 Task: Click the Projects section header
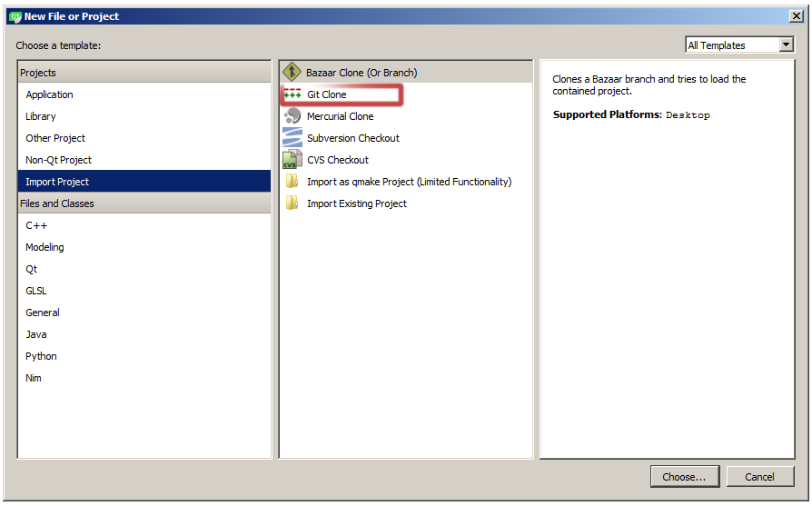coord(144,73)
